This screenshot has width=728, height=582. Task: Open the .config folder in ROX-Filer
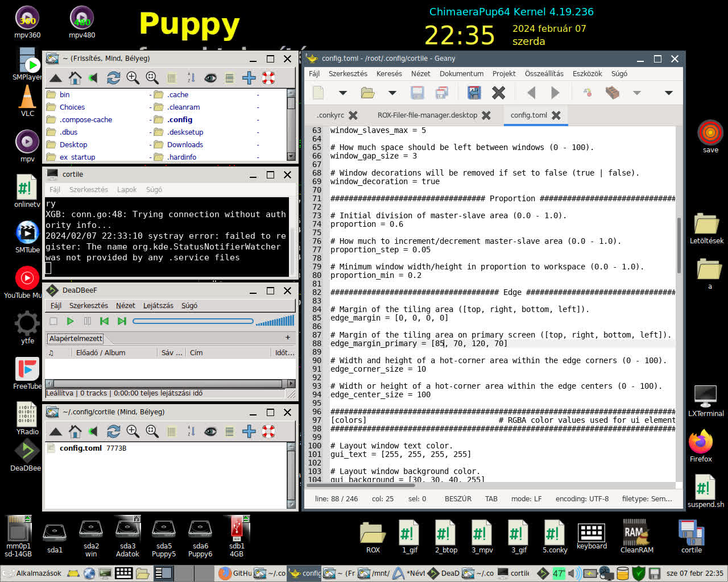click(x=180, y=120)
